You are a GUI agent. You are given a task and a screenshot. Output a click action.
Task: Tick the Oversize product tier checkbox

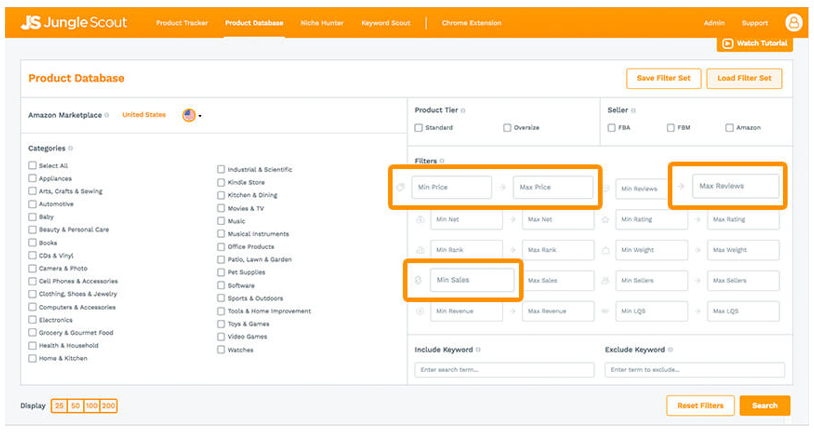coord(507,128)
